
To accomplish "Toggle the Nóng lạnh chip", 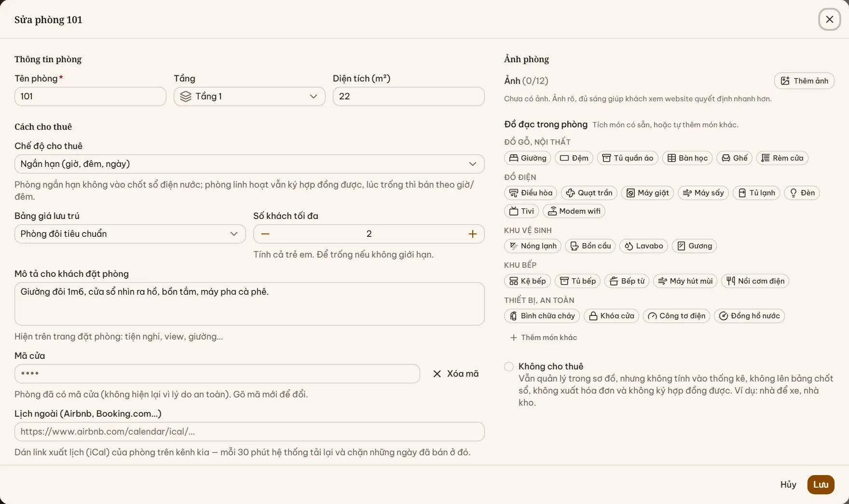I will point(533,246).
